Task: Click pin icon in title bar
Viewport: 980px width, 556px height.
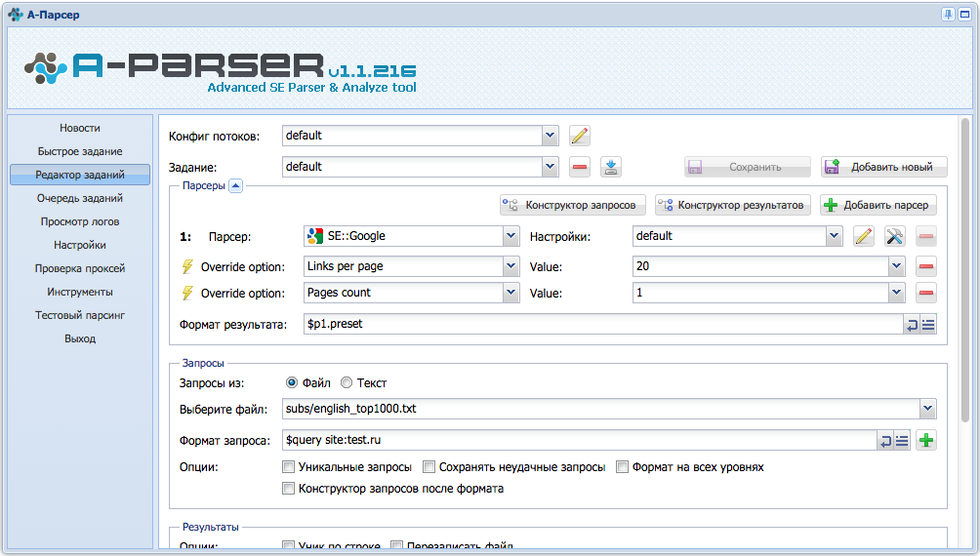Action: (948, 15)
